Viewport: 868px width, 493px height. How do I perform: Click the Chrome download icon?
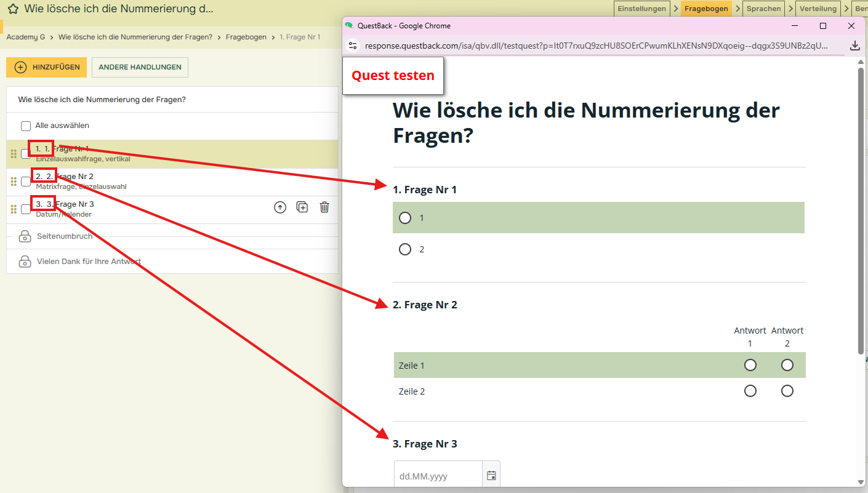coord(854,46)
